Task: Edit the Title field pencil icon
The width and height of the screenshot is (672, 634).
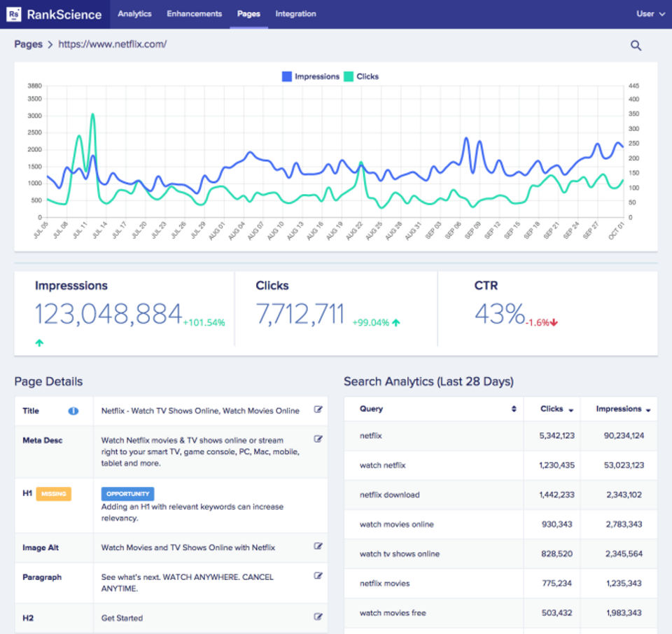Action: 318,410
